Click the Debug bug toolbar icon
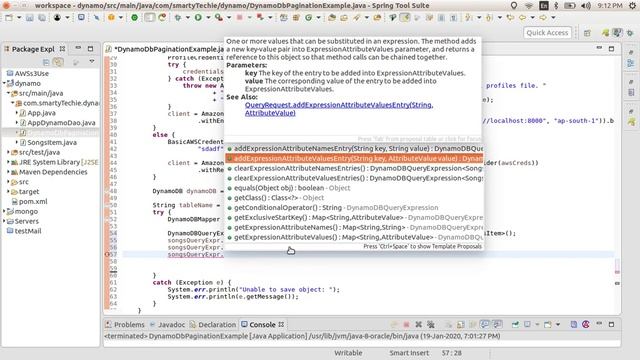This screenshot has width=640, height=360. (x=178, y=18)
